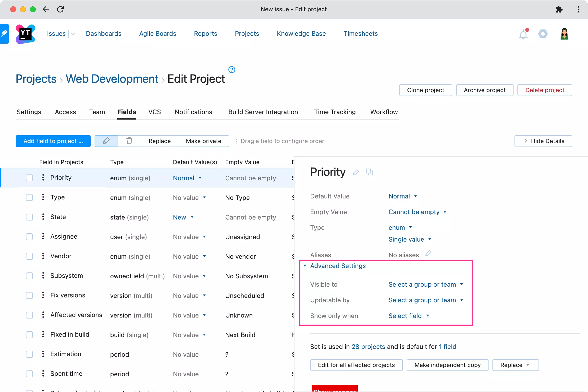Check the Priority field checkbox
The width and height of the screenshot is (588, 392).
click(x=29, y=178)
